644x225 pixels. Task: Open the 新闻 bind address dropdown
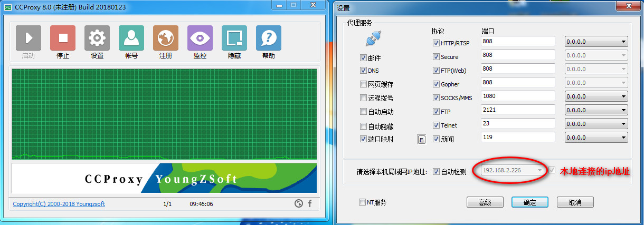[x=596, y=138]
